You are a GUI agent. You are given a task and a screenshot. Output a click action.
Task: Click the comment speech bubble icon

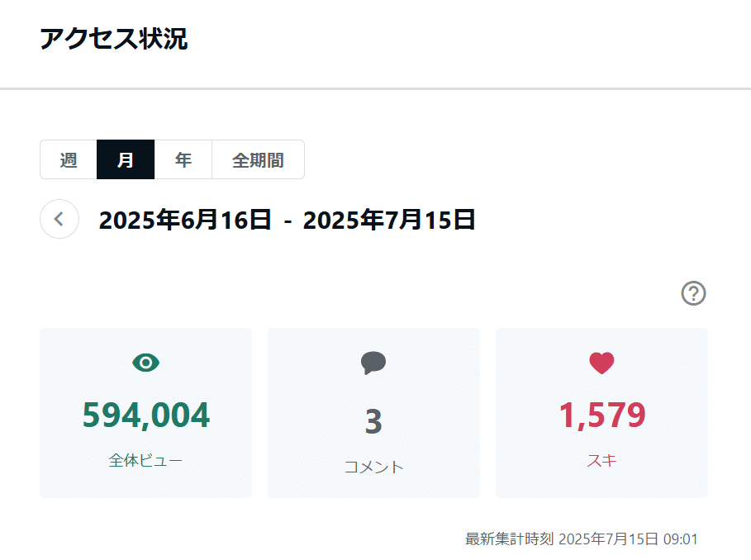(x=373, y=363)
